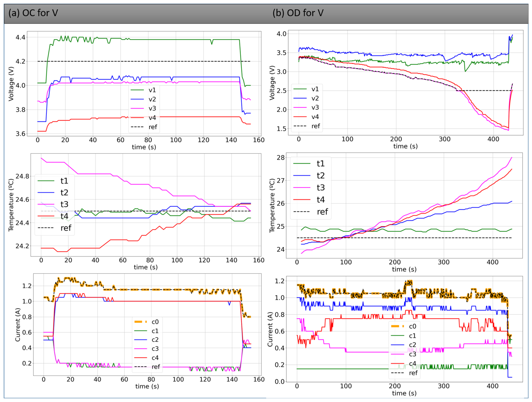Click 0.0 tick on OD current axis
This screenshot has height=402, width=532.
[x=280, y=382]
